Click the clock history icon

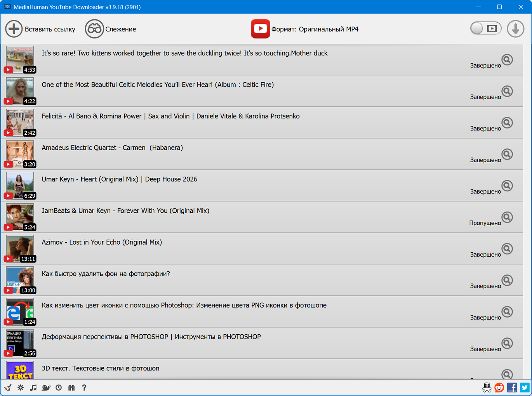[59, 387]
